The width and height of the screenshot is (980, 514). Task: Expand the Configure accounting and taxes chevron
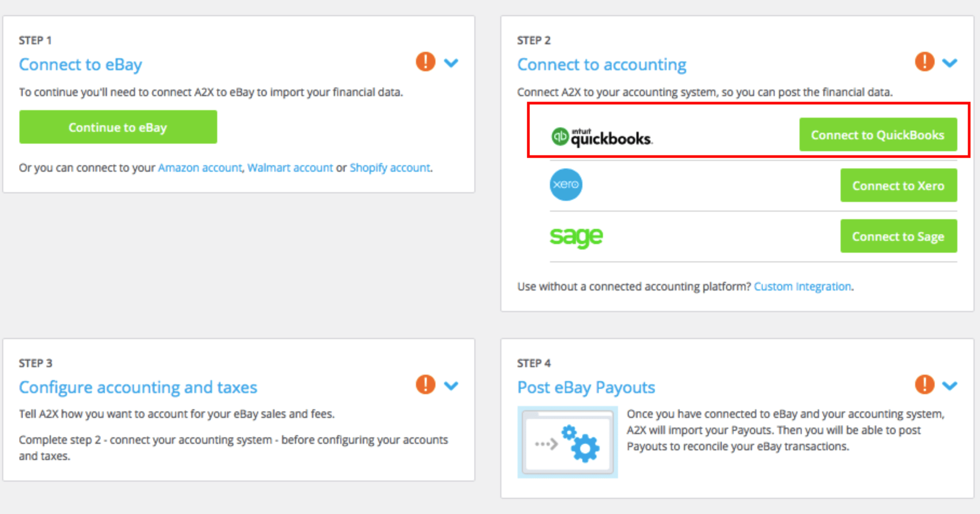click(451, 385)
